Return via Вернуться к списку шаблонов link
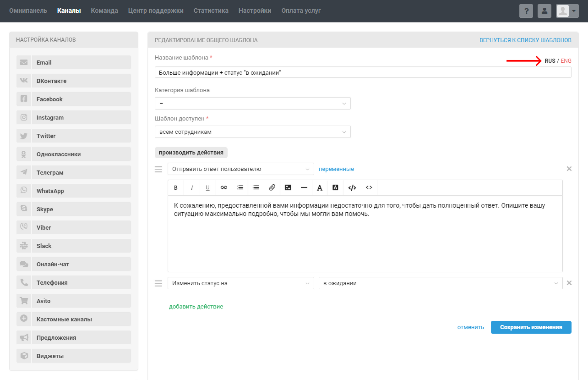This screenshot has width=588, height=380. pos(525,40)
